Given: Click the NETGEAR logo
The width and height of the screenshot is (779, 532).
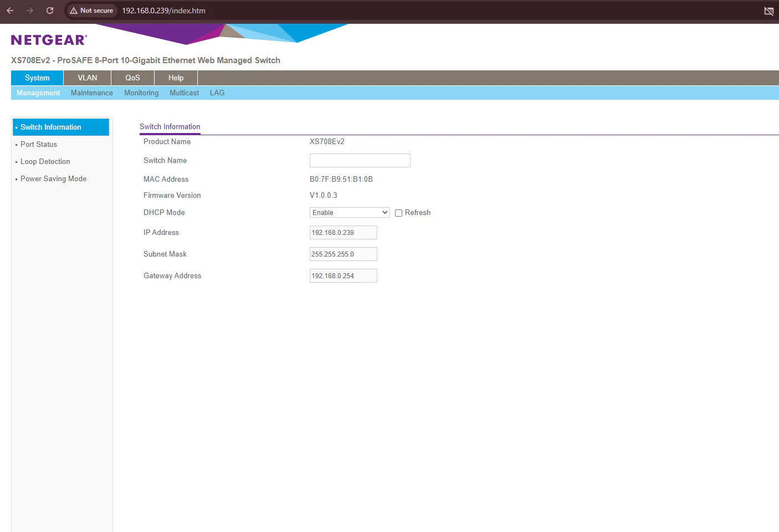Looking at the screenshot, I should point(49,40).
